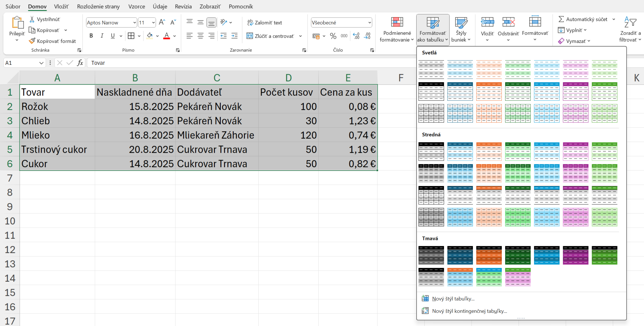Select cell with Mliekareň Záhorie

point(217,135)
